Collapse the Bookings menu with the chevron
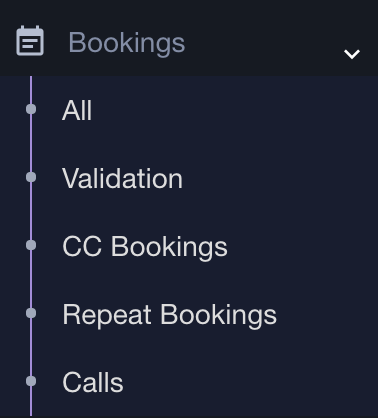The width and height of the screenshot is (378, 418). (x=352, y=54)
